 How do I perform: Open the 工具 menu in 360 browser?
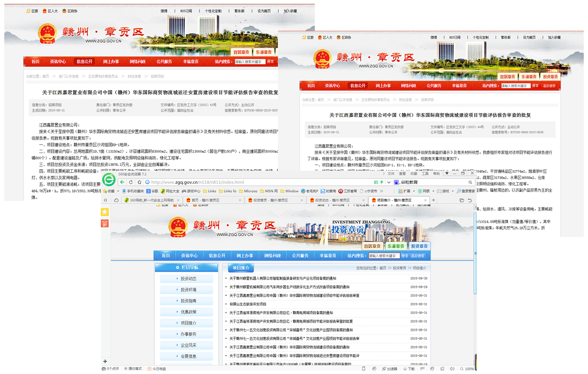tap(425, 174)
